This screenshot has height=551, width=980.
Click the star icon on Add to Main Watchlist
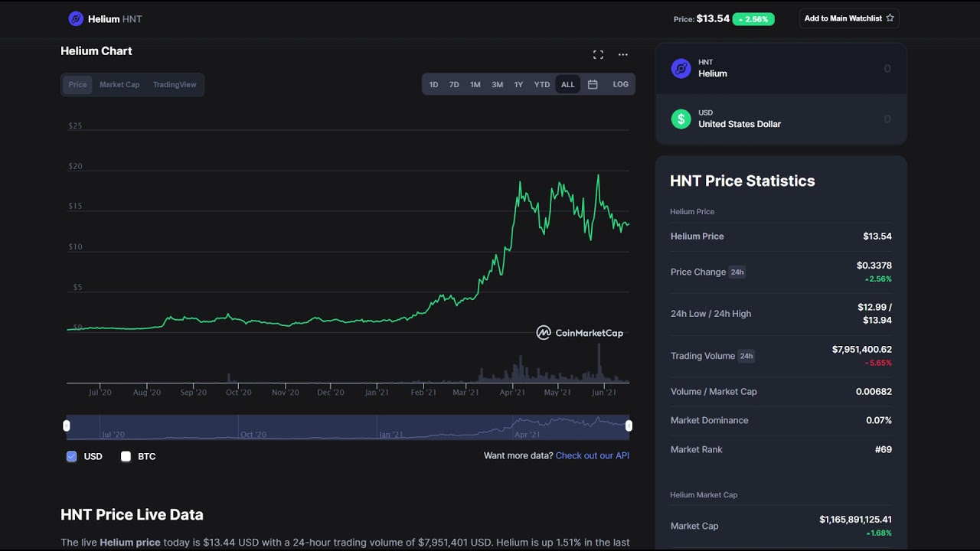[x=890, y=18]
